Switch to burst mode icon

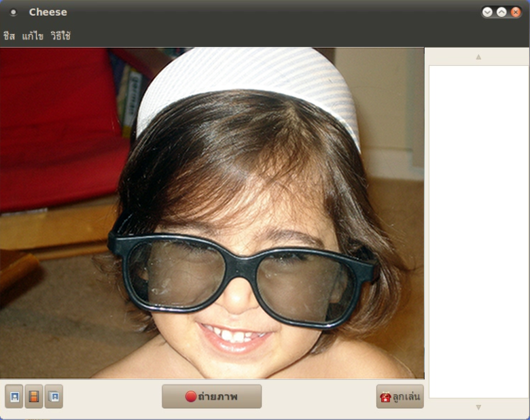pyautogui.click(x=54, y=396)
